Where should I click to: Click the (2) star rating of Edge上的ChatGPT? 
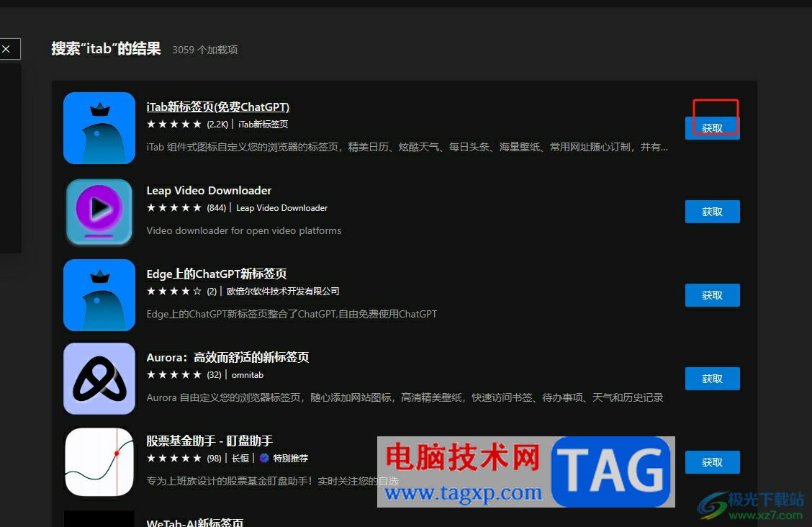point(182,292)
